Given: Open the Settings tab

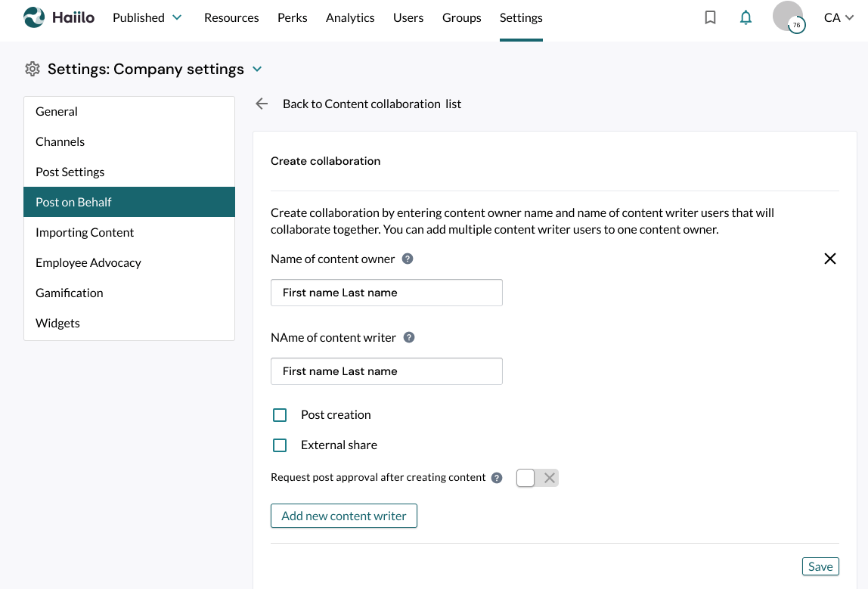Looking at the screenshot, I should coord(521,17).
